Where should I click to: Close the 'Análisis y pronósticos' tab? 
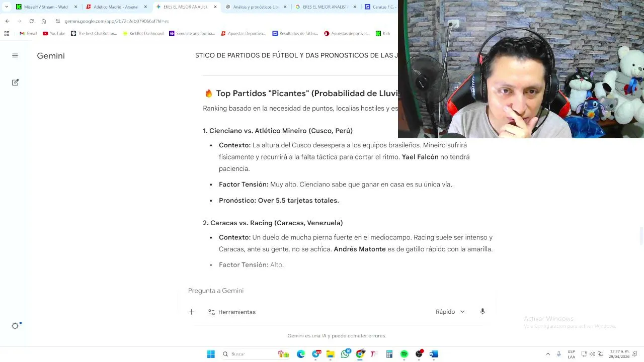286,7
